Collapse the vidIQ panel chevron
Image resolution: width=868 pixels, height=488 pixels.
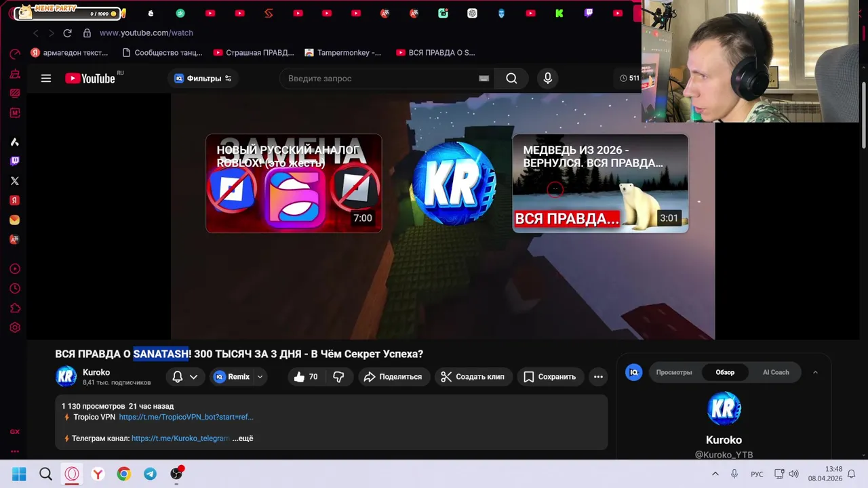[815, 372]
